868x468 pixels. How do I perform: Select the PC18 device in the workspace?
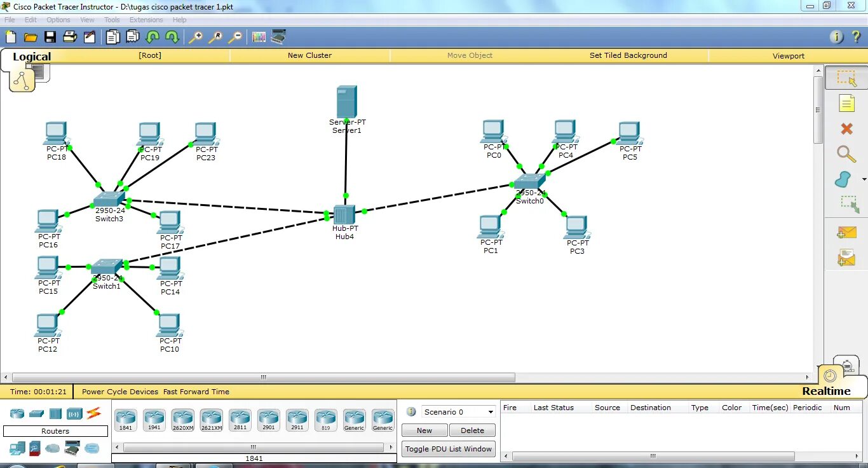55,134
